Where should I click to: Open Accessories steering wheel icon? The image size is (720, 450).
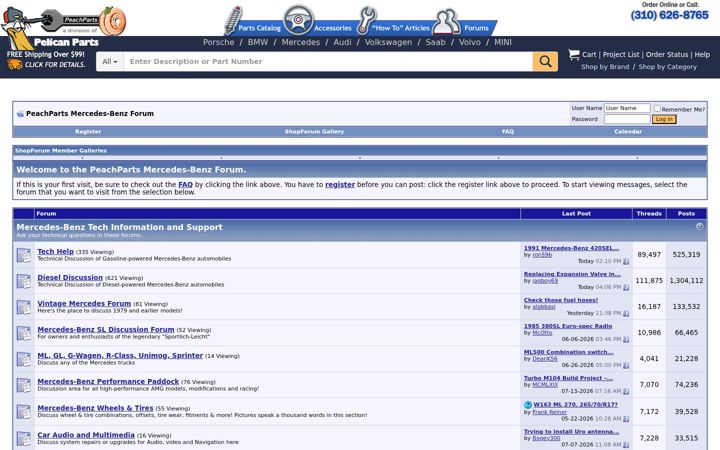click(x=298, y=20)
